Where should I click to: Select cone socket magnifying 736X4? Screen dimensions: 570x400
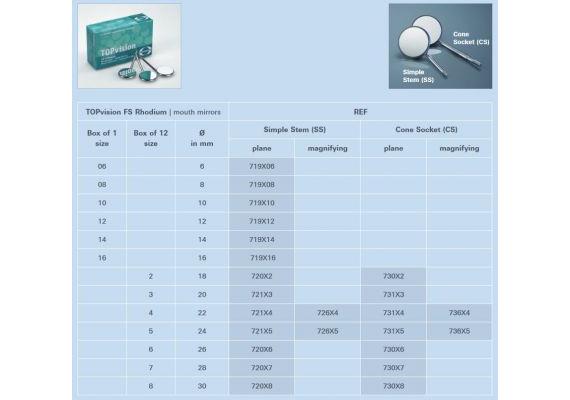459,313
